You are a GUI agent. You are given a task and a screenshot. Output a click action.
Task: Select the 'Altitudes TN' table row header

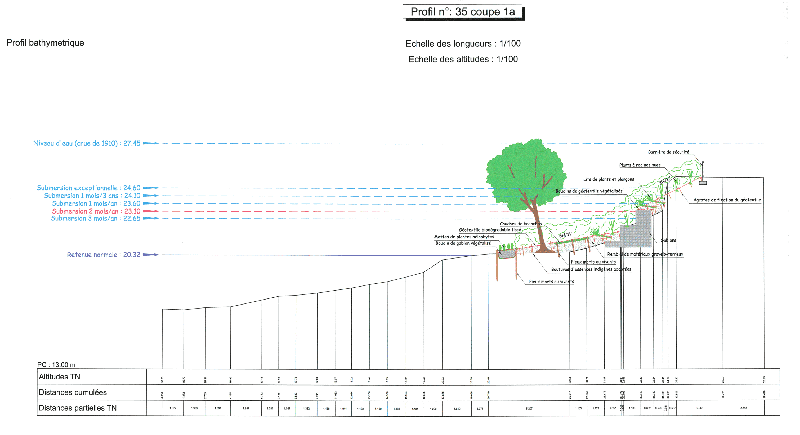click(x=59, y=377)
